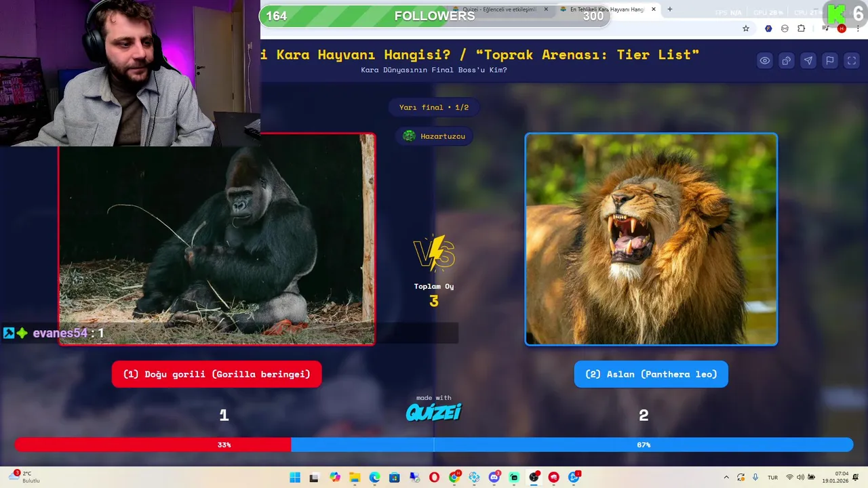Switch the TUR keyboard language indicator
The height and width of the screenshot is (488, 868).
point(772,478)
